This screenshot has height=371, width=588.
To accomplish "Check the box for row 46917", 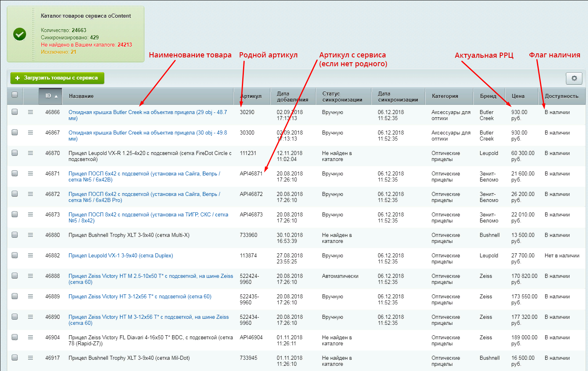I will [15, 357].
